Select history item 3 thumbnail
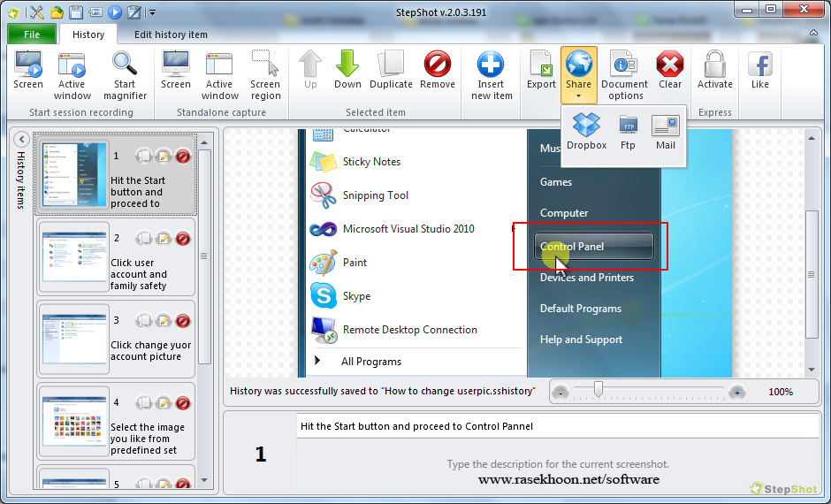Viewport: 831px width, 504px height. click(74, 339)
